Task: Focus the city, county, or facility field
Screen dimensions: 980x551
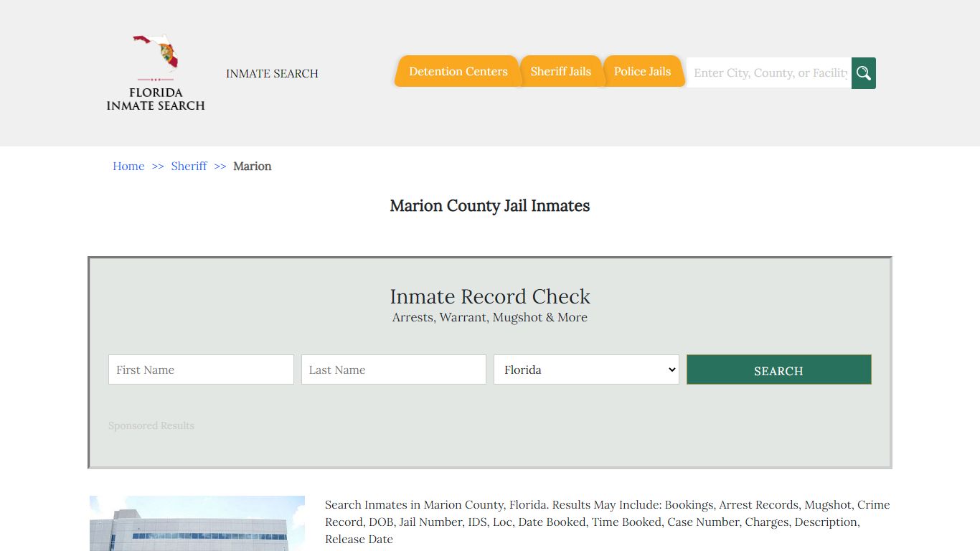Action: 769,73
